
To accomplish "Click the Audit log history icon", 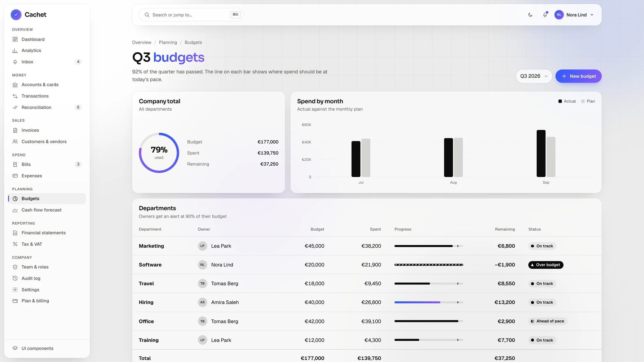I will [x=15, y=279].
